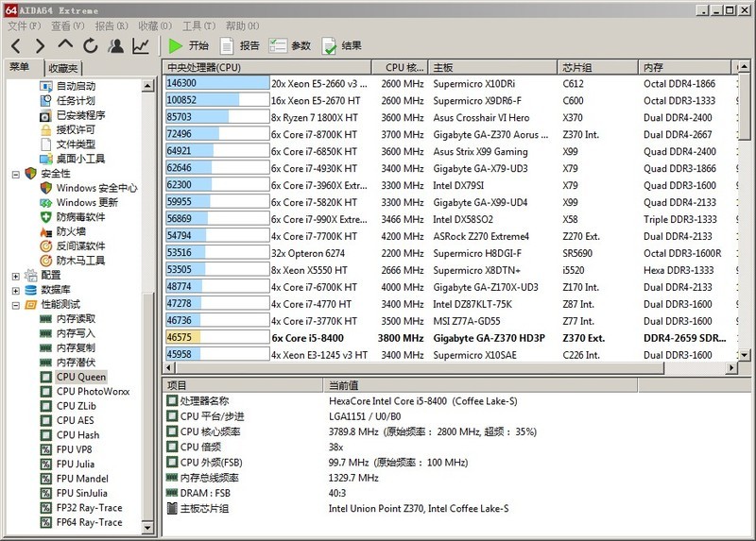
Task: Open the graph chart toolbar icon
Action: coord(141,45)
